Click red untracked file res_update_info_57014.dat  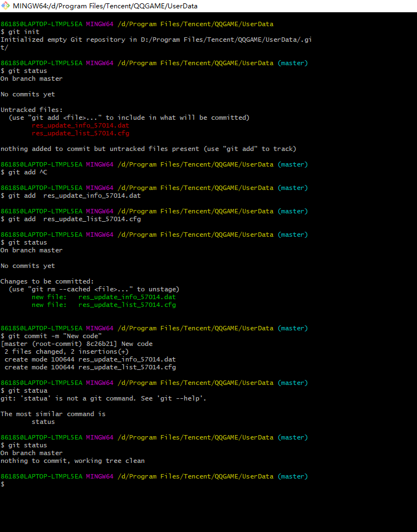[80, 125]
